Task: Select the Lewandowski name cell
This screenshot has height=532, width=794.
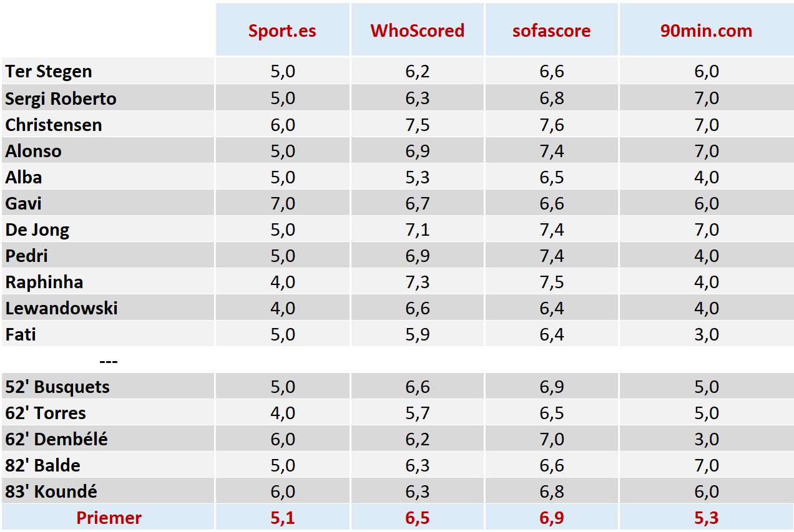Action: click(x=62, y=308)
